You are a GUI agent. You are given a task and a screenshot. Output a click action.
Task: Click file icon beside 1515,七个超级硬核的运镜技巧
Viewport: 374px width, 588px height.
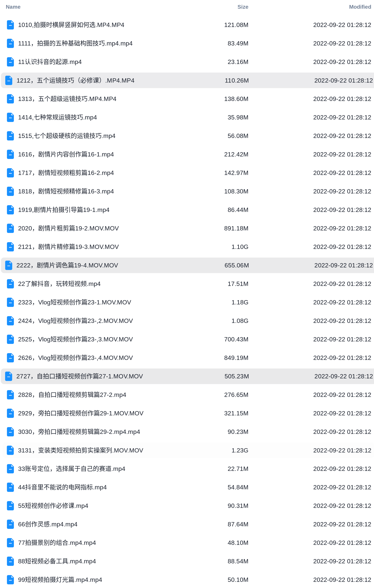pos(10,136)
